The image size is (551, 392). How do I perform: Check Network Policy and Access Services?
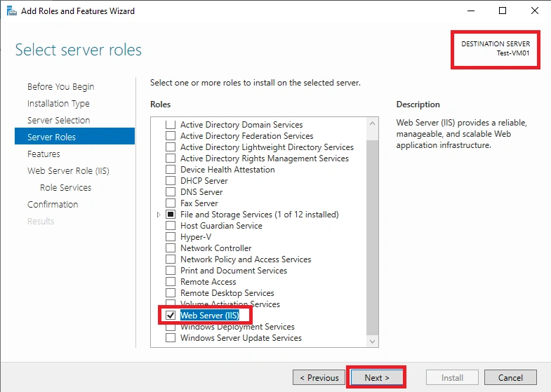tap(171, 259)
